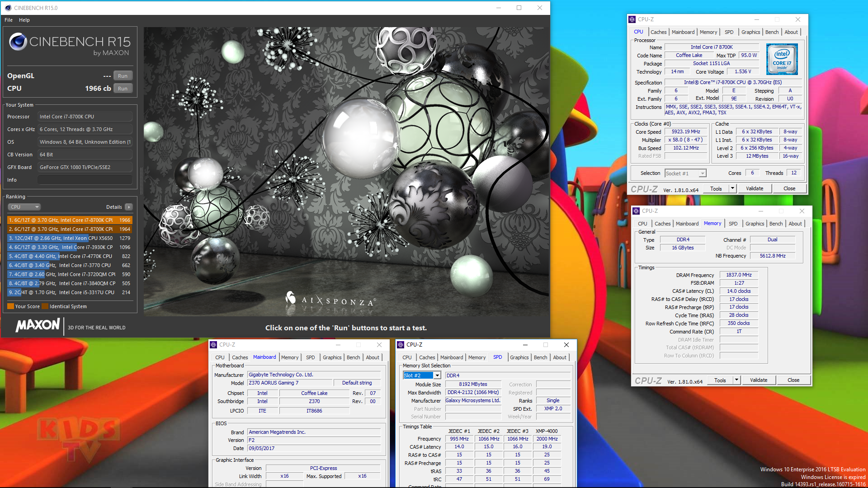Click motherboard model Z370 AORUS Gaming 7
Screen dimensions: 868x488
tap(289, 383)
